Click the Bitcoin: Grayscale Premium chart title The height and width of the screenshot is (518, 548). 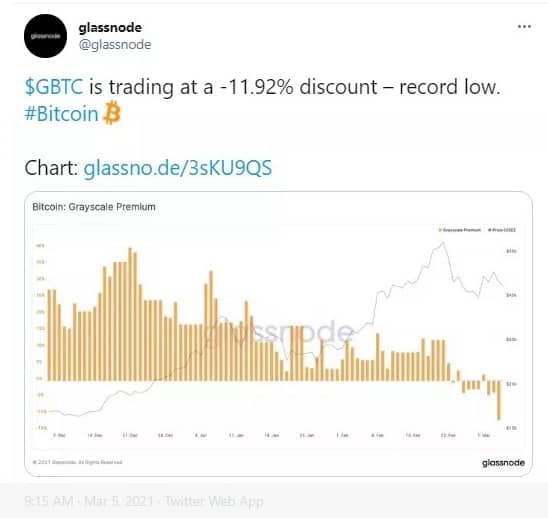coord(94,207)
